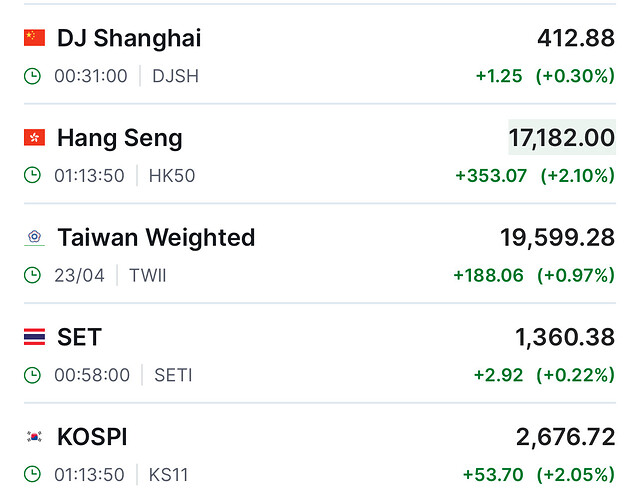The width and height of the screenshot is (640, 500).
Task: Click the Taiwan emblem icon
Action: 34,237
